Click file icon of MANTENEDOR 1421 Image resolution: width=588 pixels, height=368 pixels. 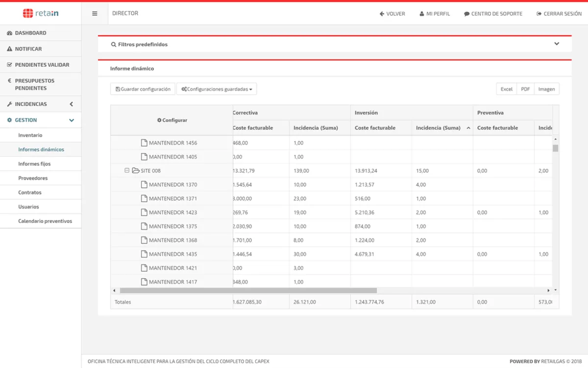(144, 268)
